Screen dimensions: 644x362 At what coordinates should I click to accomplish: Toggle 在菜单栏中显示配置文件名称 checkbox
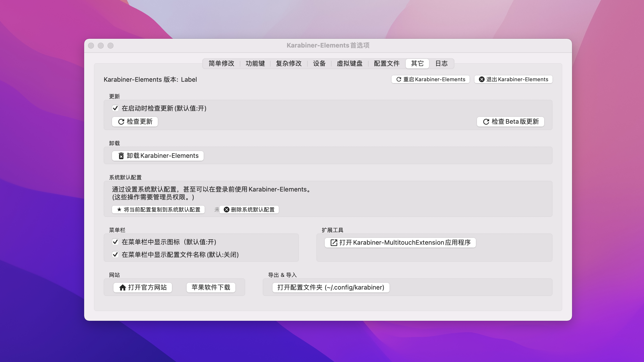pos(115,254)
